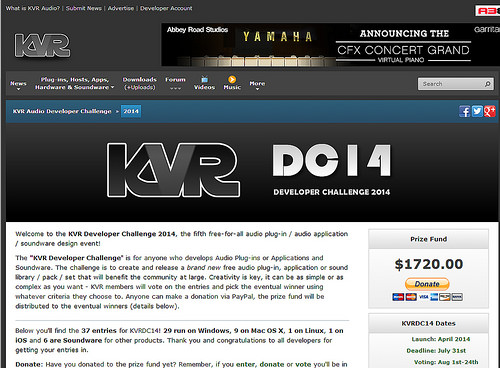
Task: Open the Submit News link
Action: (84, 8)
